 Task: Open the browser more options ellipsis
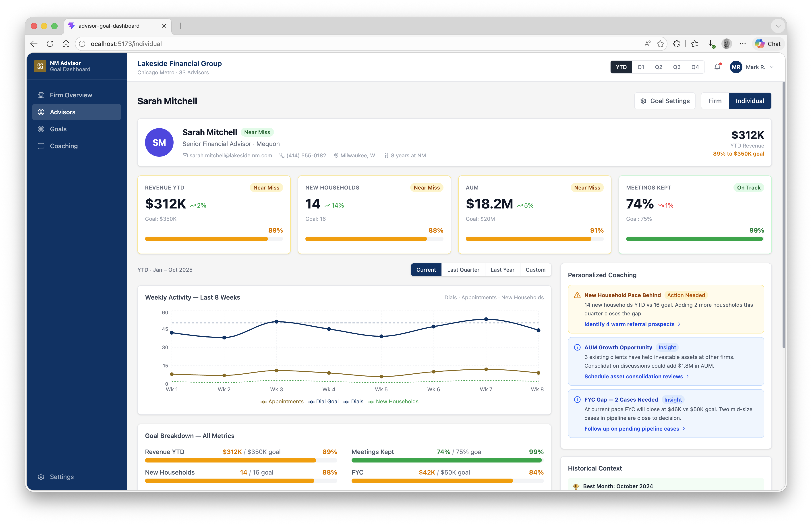click(743, 44)
